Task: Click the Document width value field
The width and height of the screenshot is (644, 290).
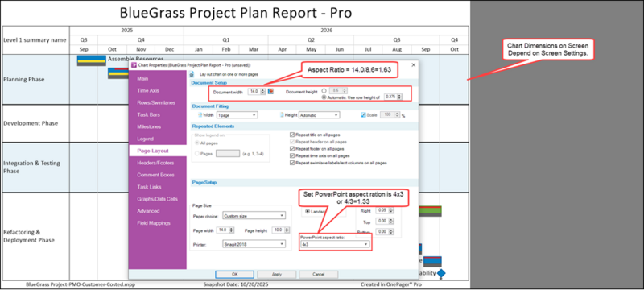Action: pos(254,92)
